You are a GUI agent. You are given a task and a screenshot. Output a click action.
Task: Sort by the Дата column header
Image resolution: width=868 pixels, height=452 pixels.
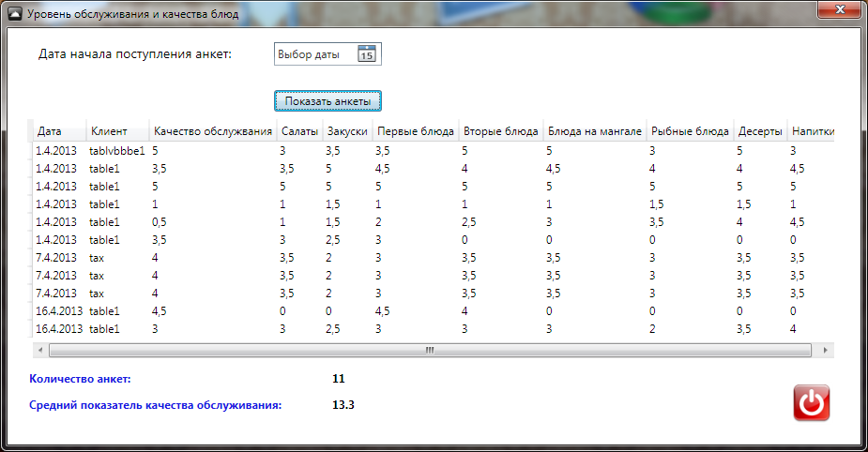point(59,131)
